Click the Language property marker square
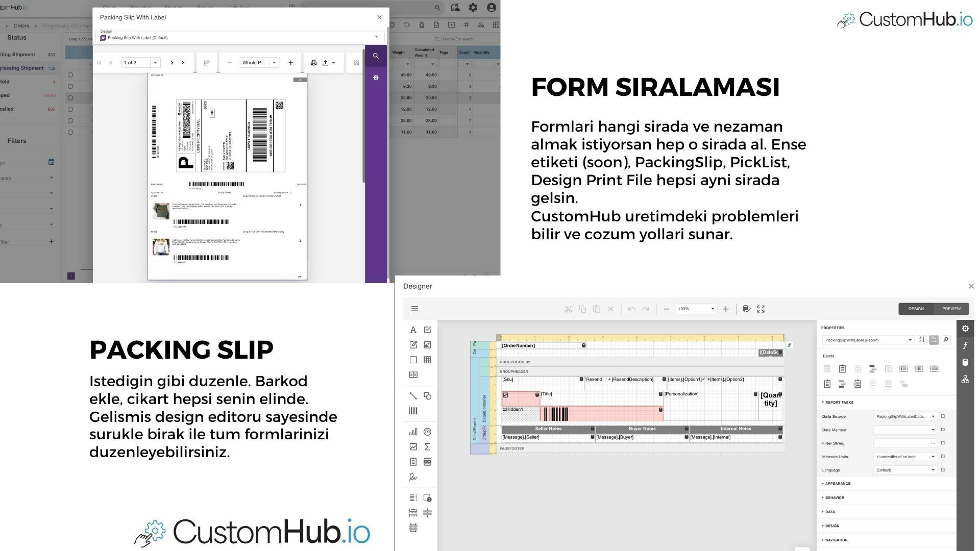The width and height of the screenshot is (980, 551). pos(943,470)
